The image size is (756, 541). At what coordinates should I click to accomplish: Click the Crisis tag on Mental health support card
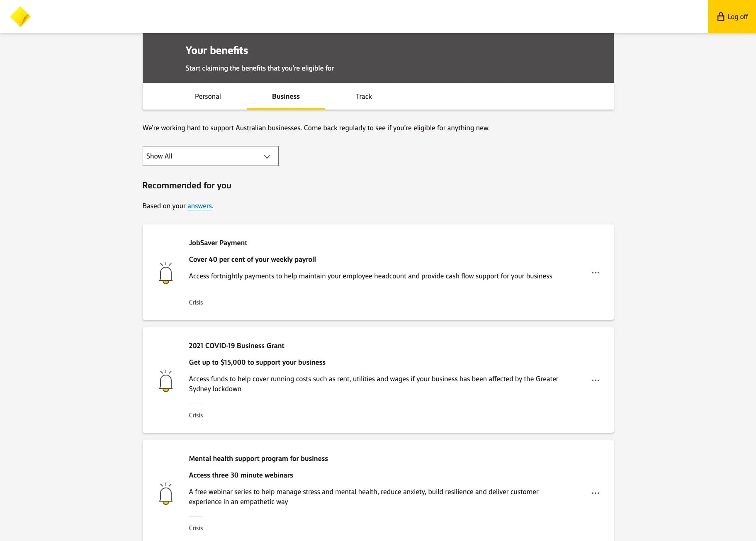point(196,528)
